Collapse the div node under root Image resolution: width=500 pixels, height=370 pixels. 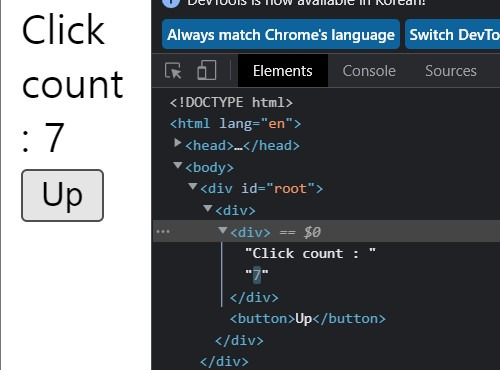tap(208, 209)
